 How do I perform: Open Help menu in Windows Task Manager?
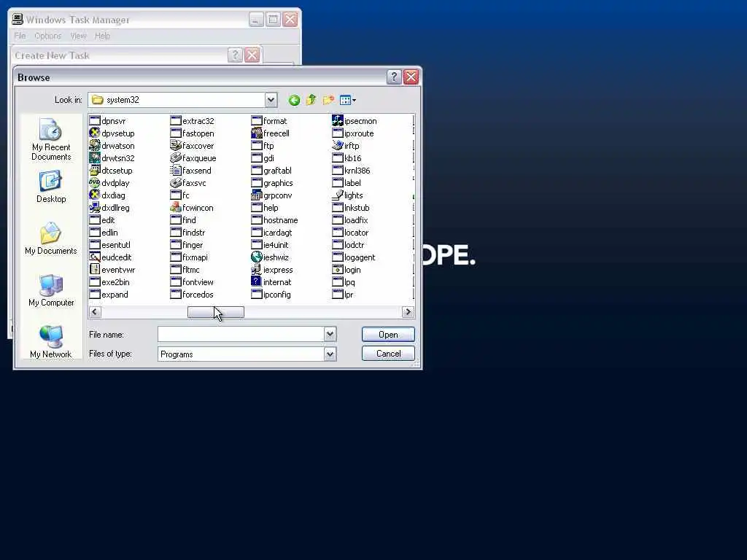tap(102, 36)
